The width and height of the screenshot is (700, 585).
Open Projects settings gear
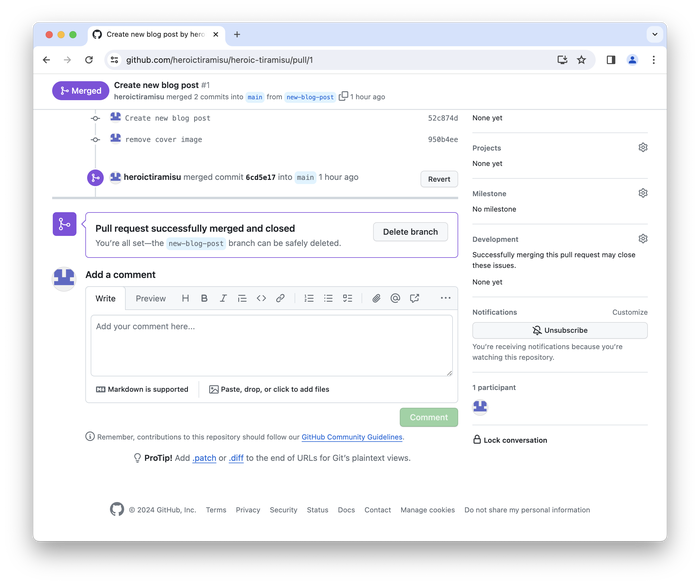(643, 147)
